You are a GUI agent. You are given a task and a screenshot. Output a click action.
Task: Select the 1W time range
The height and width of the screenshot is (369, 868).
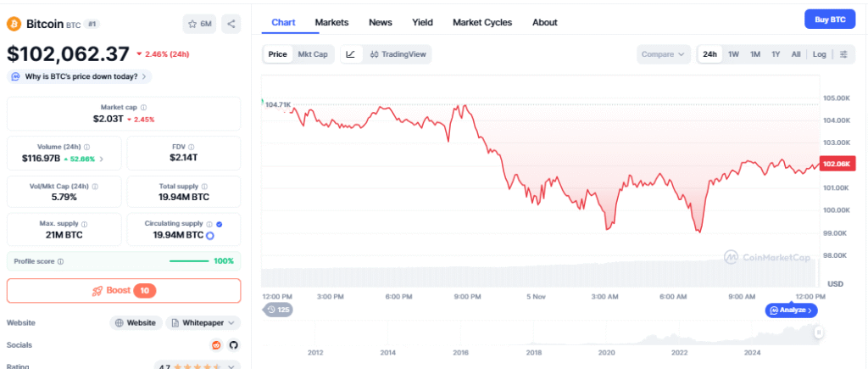pyautogui.click(x=733, y=54)
